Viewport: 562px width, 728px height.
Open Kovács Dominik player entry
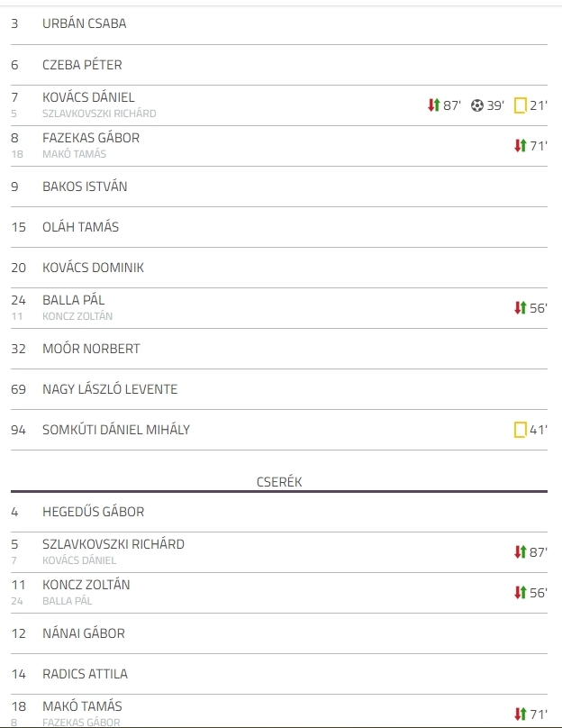tap(93, 268)
